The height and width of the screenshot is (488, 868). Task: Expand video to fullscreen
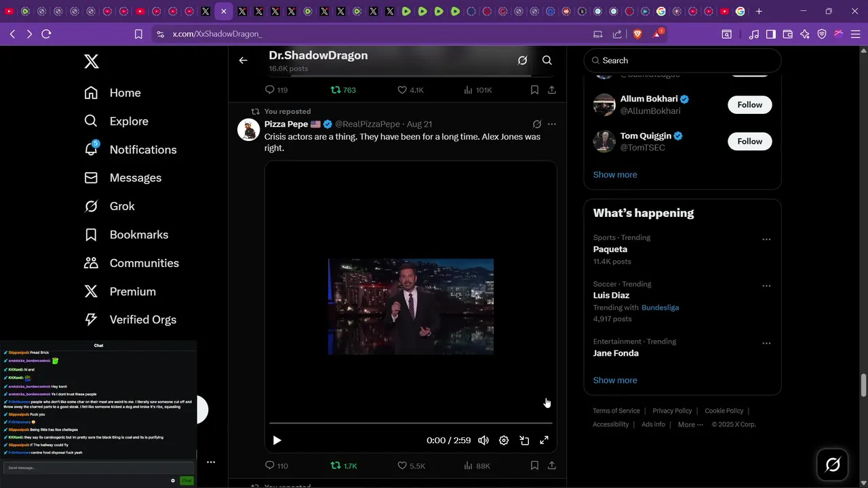click(544, 441)
